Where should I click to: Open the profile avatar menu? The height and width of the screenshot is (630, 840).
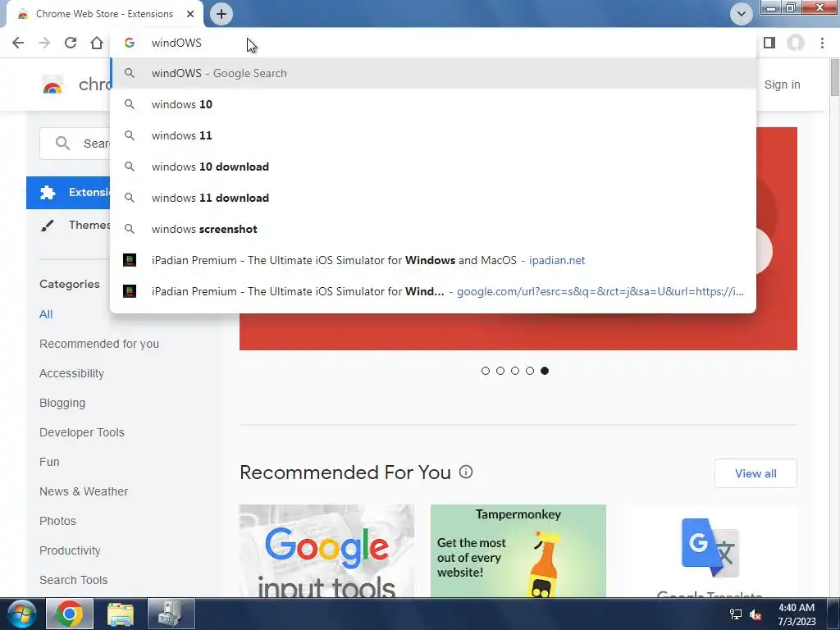(x=796, y=43)
